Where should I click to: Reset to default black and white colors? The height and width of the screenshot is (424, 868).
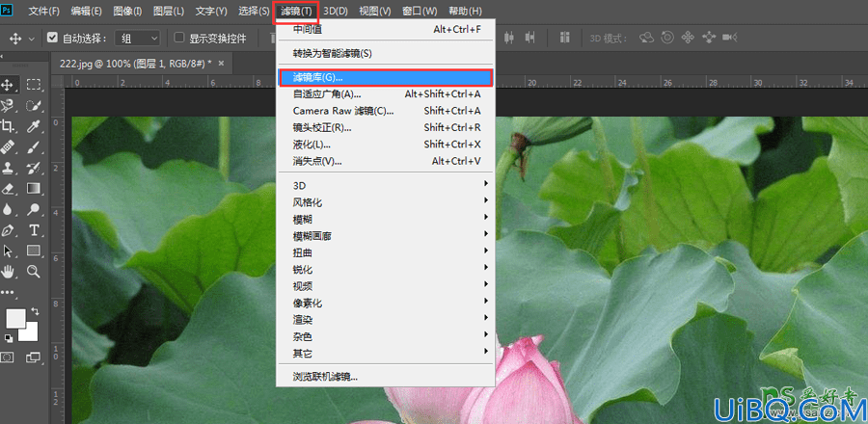[9, 337]
